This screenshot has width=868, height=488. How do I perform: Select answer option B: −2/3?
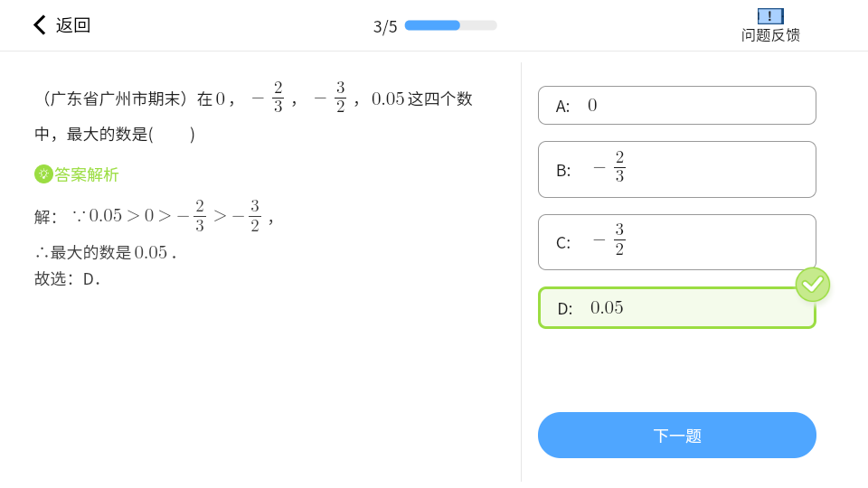676,169
